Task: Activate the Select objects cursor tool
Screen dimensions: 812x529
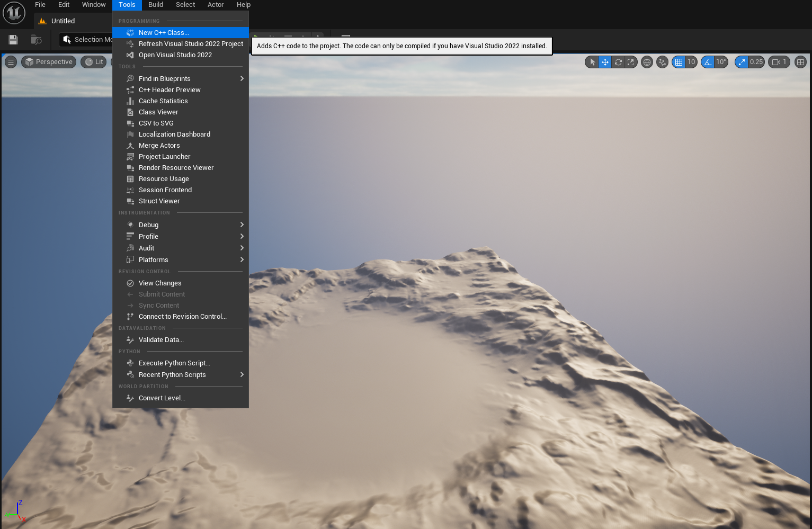Action: click(592, 62)
